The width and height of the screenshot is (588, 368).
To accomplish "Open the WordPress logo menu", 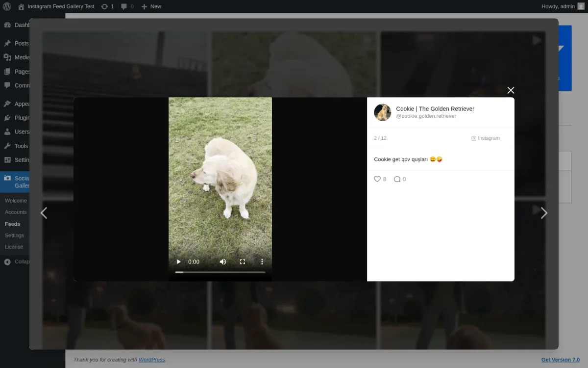I will [x=7, y=6].
